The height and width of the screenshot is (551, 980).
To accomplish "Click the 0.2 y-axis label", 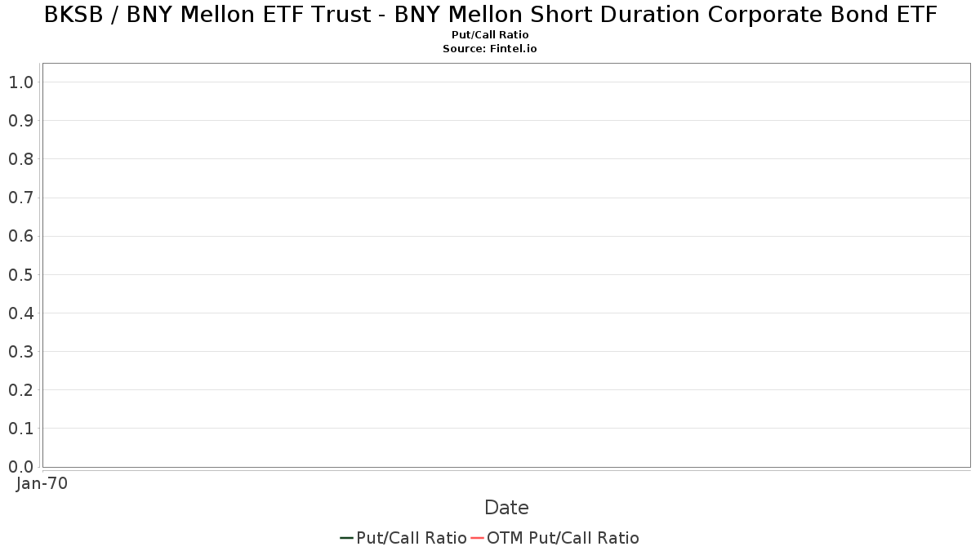I will click(20, 390).
